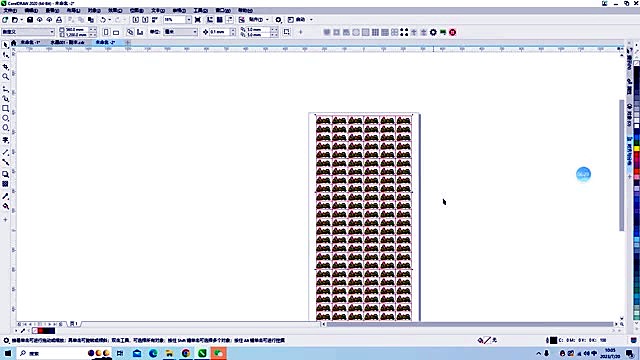The width and height of the screenshot is (640, 360).
Task: Click the Import icon
Action: [136, 20]
